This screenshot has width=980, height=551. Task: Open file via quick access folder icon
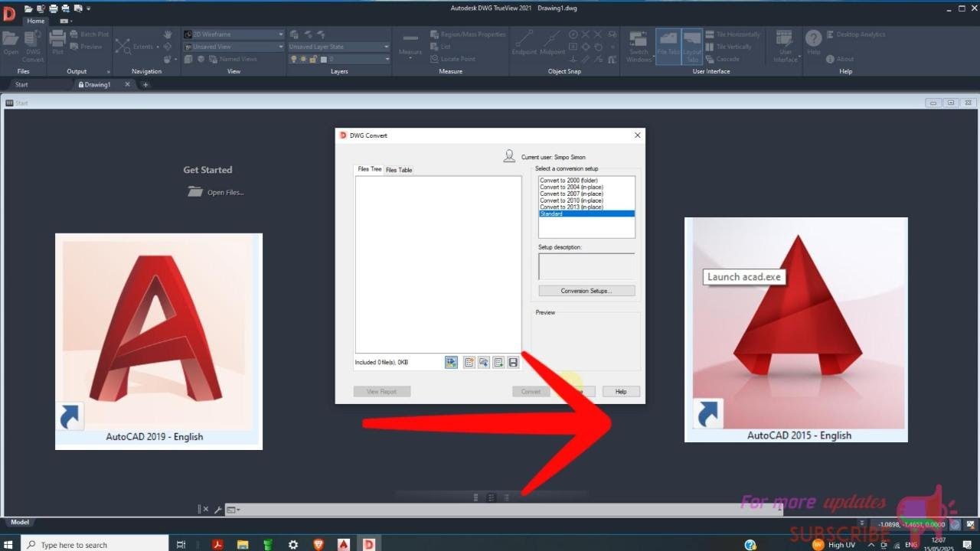(x=28, y=8)
